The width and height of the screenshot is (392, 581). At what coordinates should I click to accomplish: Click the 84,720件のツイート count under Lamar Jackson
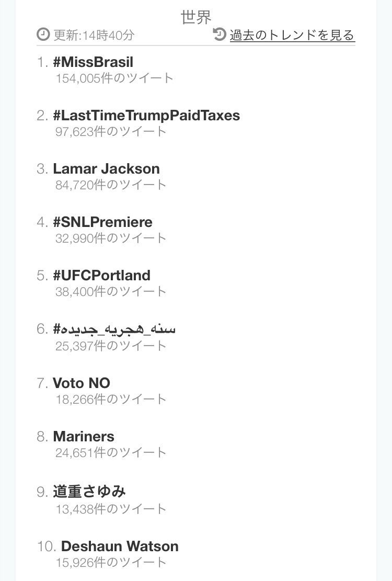[111, 185]
